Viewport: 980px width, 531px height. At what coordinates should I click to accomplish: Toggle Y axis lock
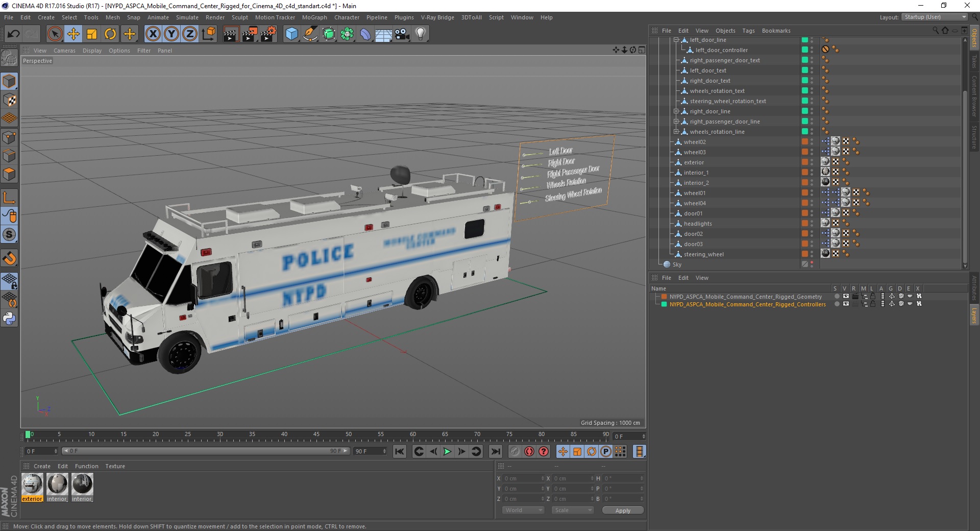(171, 34)
